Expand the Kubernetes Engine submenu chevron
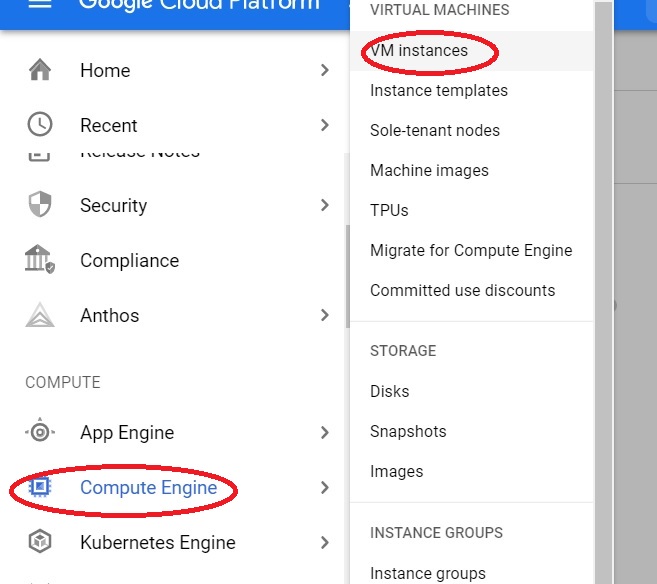The height and width of the screenshot is (584, 657). click(324, 543)
